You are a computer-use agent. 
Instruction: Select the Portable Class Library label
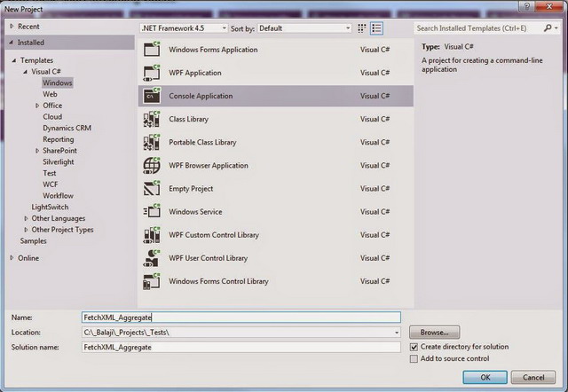202,142
